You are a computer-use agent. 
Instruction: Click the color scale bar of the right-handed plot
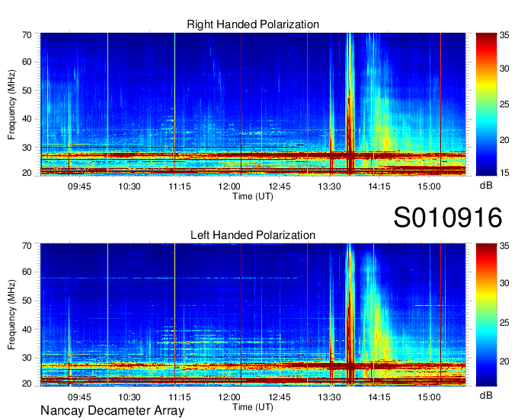tap(486, 104)
